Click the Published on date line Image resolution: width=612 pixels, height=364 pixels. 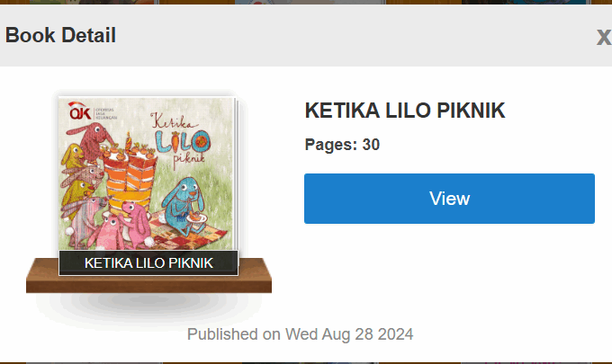tap(300, 334)
